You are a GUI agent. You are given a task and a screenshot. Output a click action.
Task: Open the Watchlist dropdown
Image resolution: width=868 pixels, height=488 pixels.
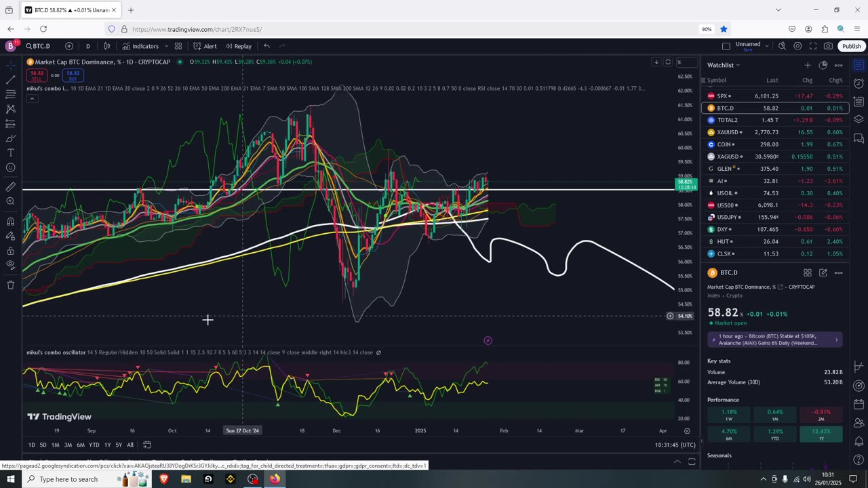(x=724, y=65)
